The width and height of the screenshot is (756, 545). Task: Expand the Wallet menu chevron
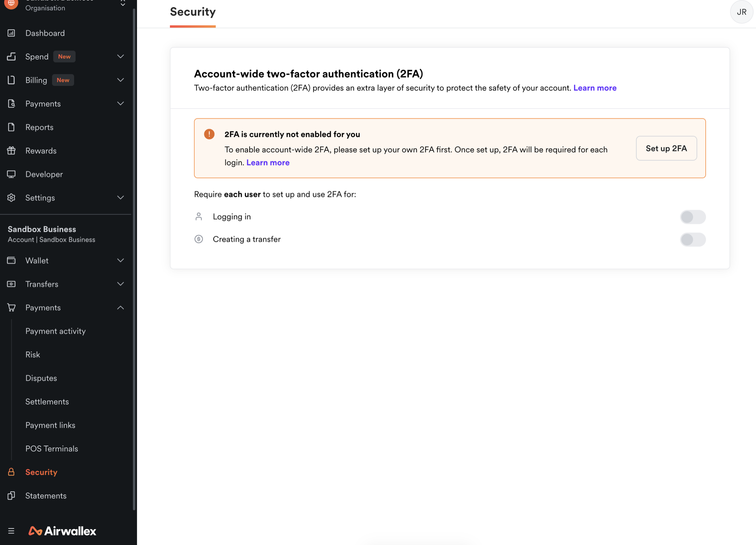120,260
